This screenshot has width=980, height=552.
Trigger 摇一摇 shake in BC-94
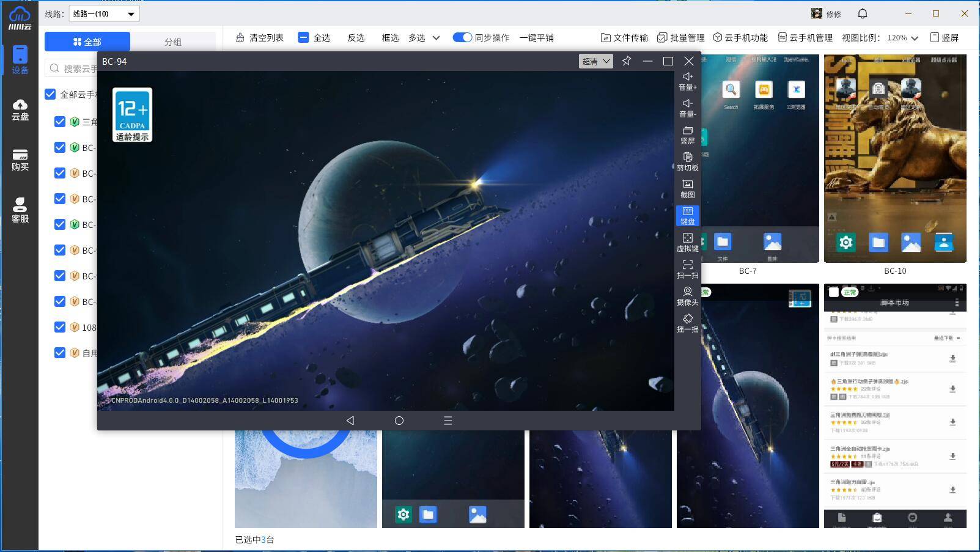pos(688,323)
